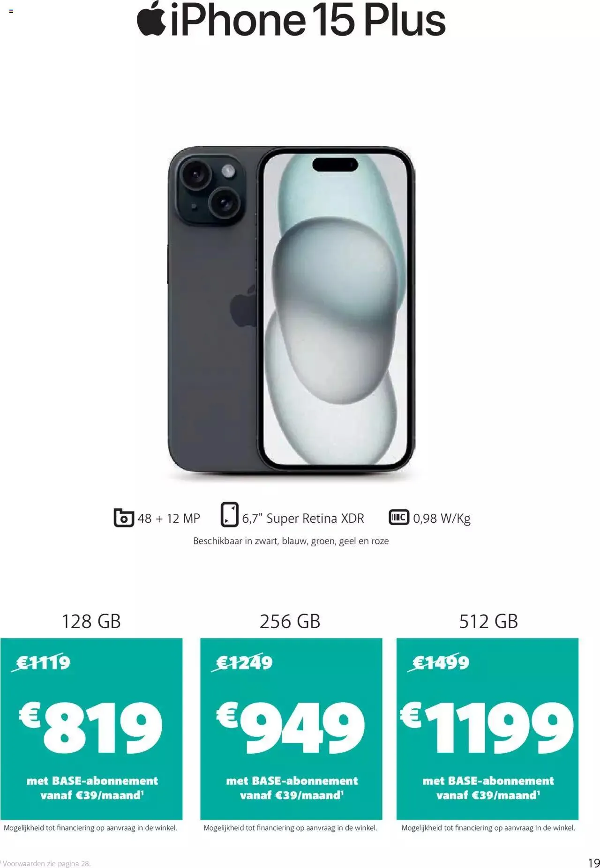This screenshot has height=868, width=600.
Task: Select the 256 GB storage label
Action: pyautogui.click(x=290, y=621)
